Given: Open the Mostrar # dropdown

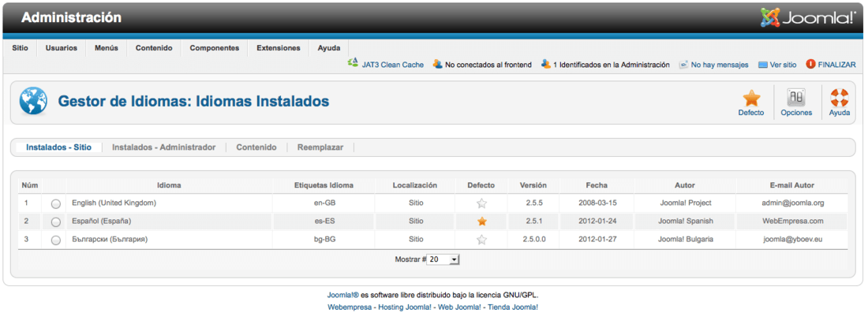Looking at the screenshot, I should pyautogui.click(x=443, y=259).
